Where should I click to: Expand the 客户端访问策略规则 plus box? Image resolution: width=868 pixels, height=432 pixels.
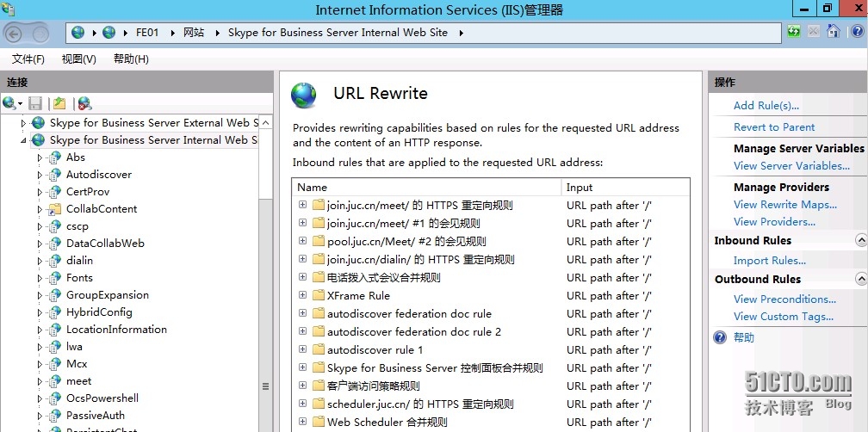point(302,385)
